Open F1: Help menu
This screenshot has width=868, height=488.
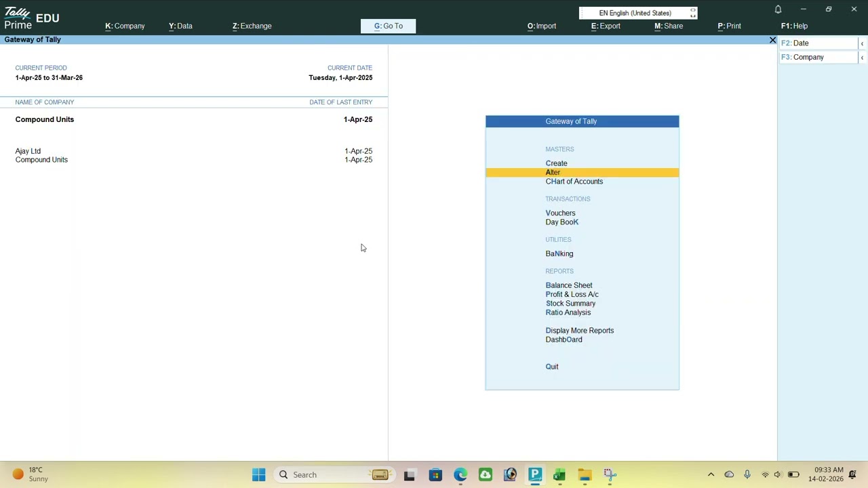coord(794,26)
